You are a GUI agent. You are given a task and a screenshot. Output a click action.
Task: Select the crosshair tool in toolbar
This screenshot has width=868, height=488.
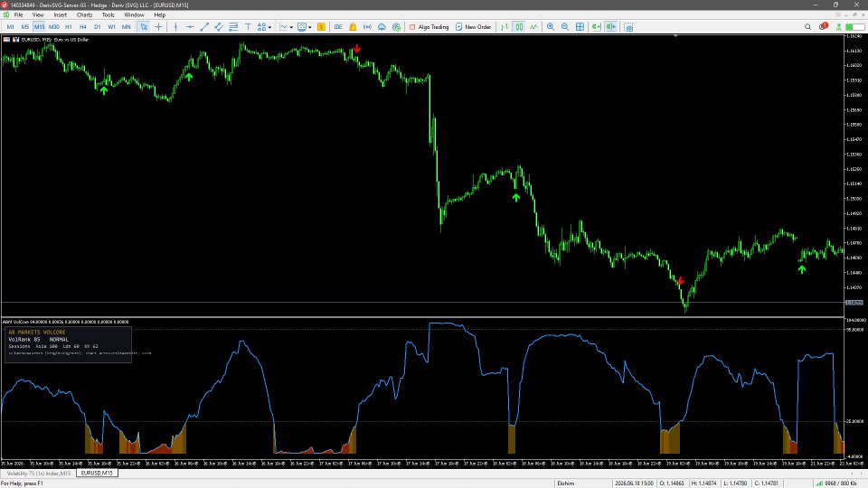coord(158,26)
